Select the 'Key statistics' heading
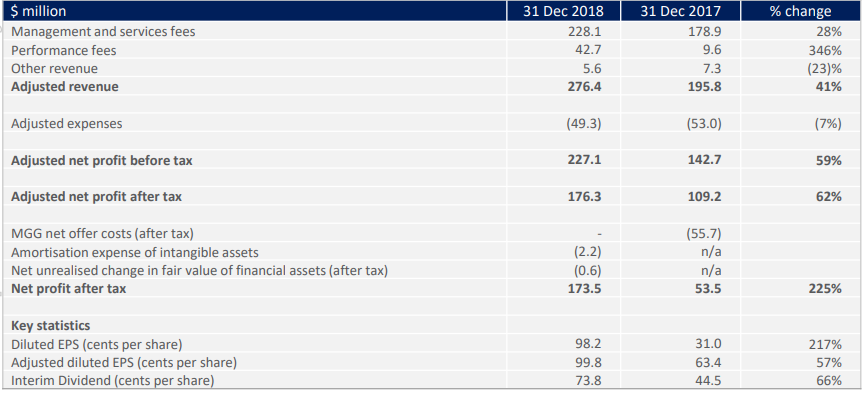Image resolution: width=868 pixels, height=395 pixels. (50, 325)
